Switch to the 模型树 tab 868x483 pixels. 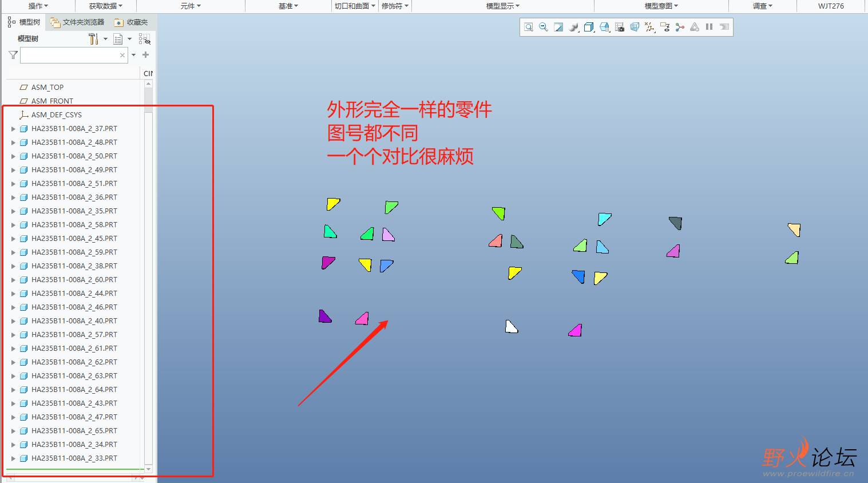click(24, 22)
